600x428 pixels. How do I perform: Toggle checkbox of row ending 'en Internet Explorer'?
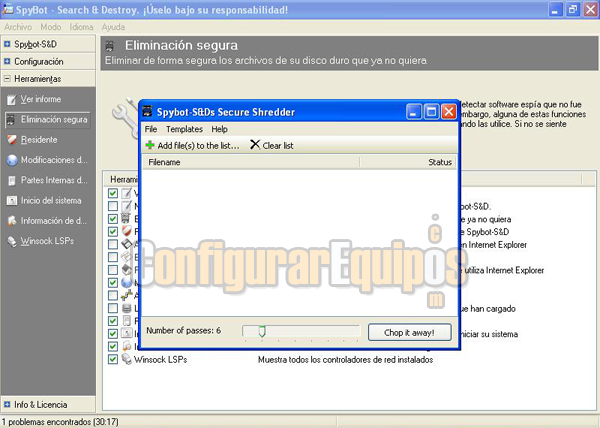point(113,244)
